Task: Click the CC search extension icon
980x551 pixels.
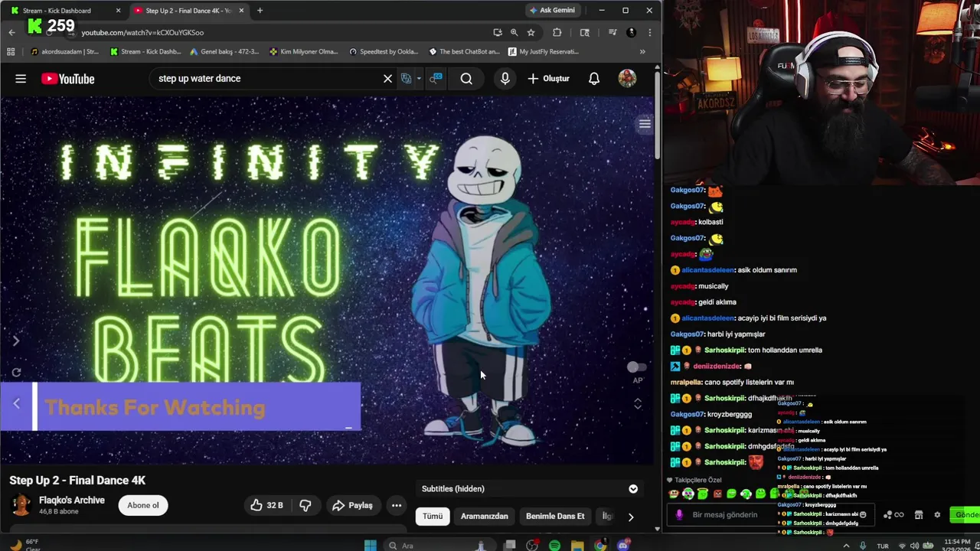Action: (x=436, y=79)
